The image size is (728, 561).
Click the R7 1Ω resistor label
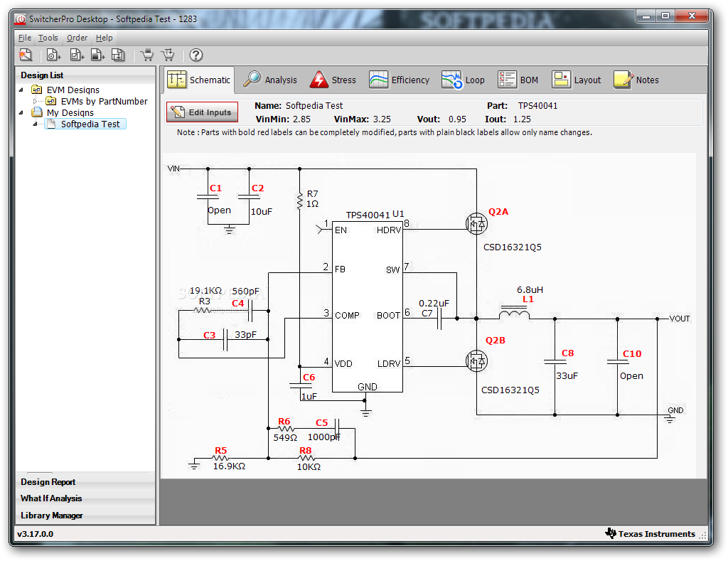(x=313, y=199)
